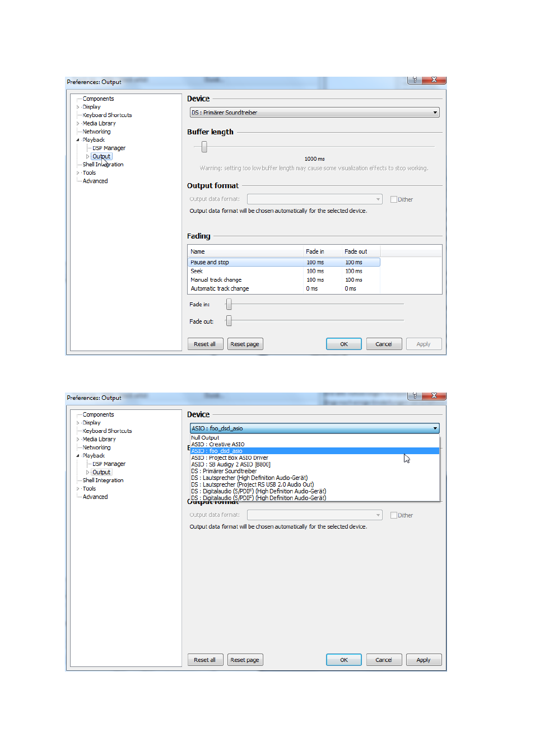Image resolution: width=535 pixels, height=756 pixels.
Task: Choose DS : Lautsprecher (Project RS USB 2.0 Audio Out)
Action: click(315, 485)
